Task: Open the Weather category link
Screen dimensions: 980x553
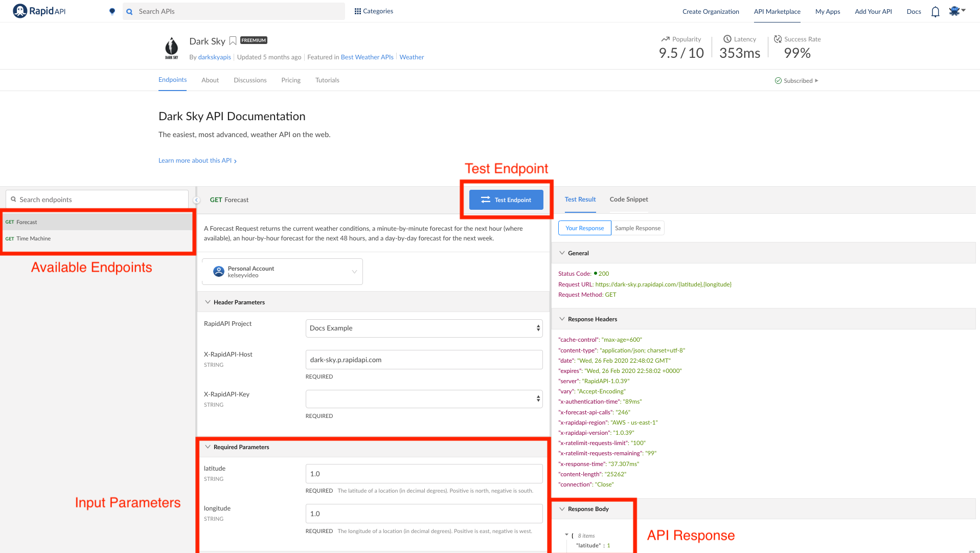Action: pos(412,57)
